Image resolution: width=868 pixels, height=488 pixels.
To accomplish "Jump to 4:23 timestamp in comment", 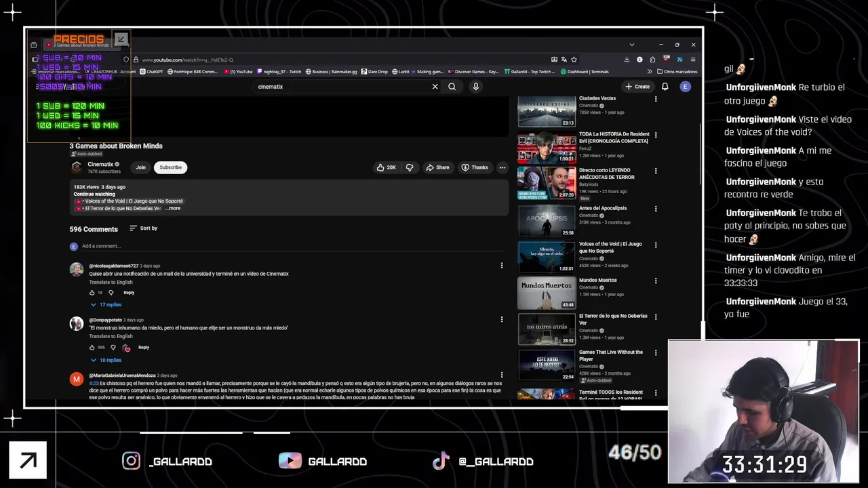I will (x=94, y=383).
